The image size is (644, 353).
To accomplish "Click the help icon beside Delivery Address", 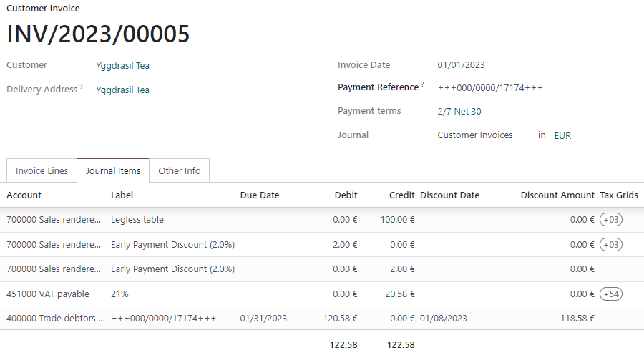I will tap(82, 87).
